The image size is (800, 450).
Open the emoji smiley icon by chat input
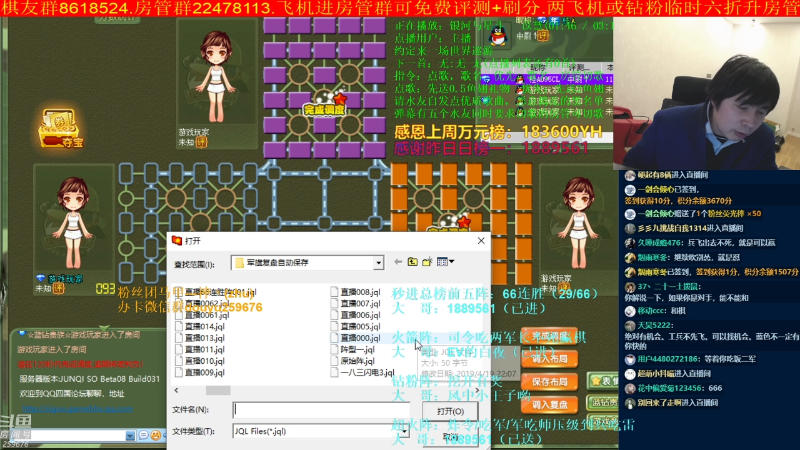156,435
